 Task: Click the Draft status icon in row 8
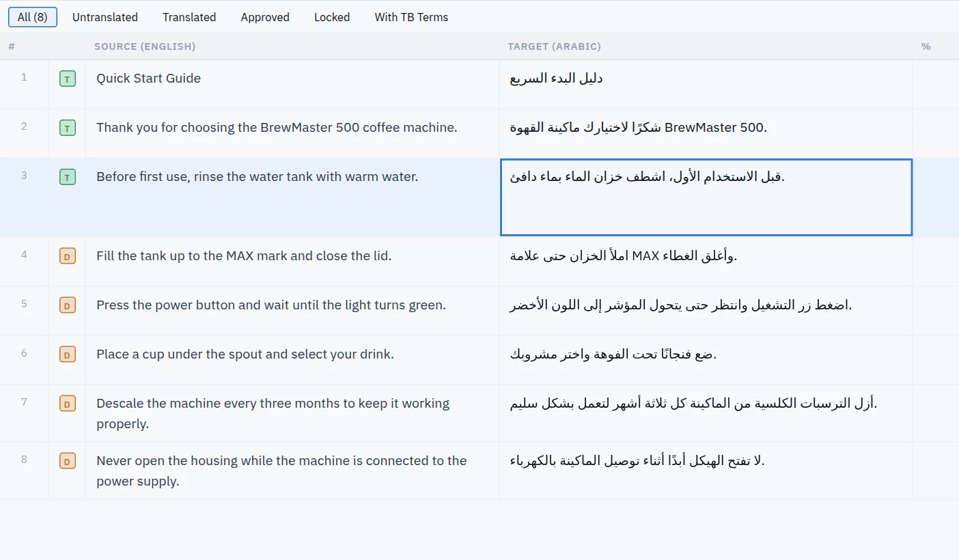click(67, 461)
